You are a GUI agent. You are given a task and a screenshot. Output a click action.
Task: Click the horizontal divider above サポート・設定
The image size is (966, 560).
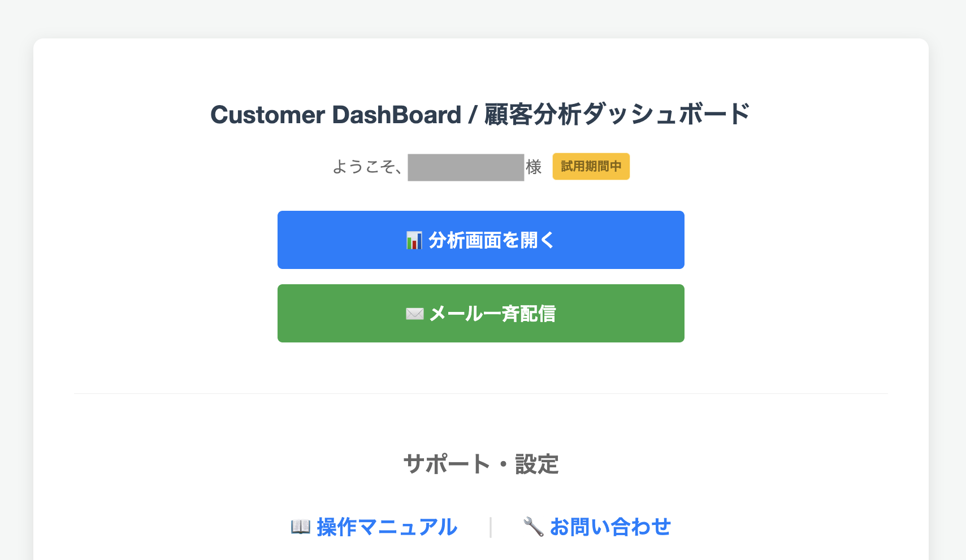coord(480,393)
